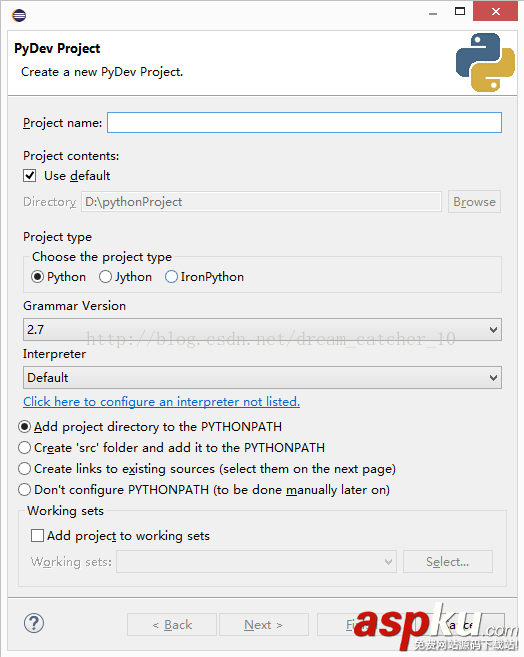
Task: Click the Eclipse icon in title bar
Action: click(19, 16)
